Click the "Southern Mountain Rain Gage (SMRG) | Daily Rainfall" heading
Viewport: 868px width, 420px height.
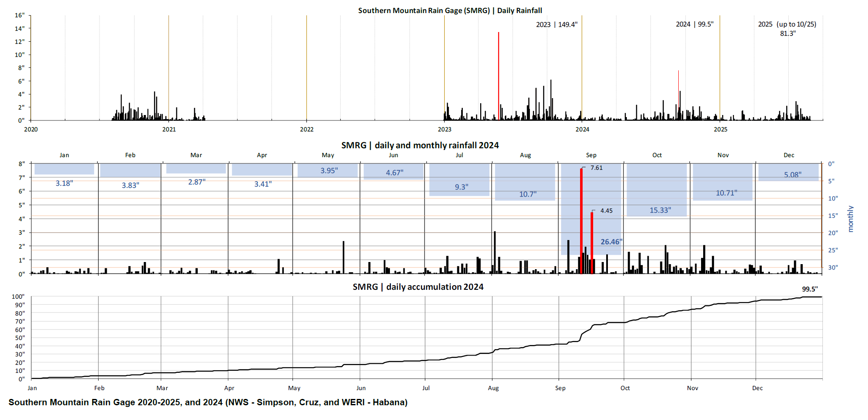[x=450, y=11]
